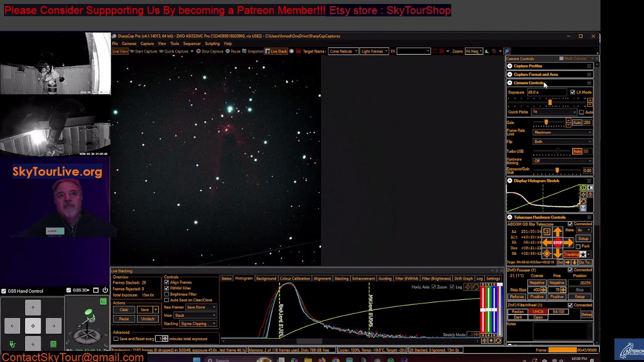Switch to the Colour Calibration tab
The width and height of the screenshot is (644, 362).
(295, 279)
